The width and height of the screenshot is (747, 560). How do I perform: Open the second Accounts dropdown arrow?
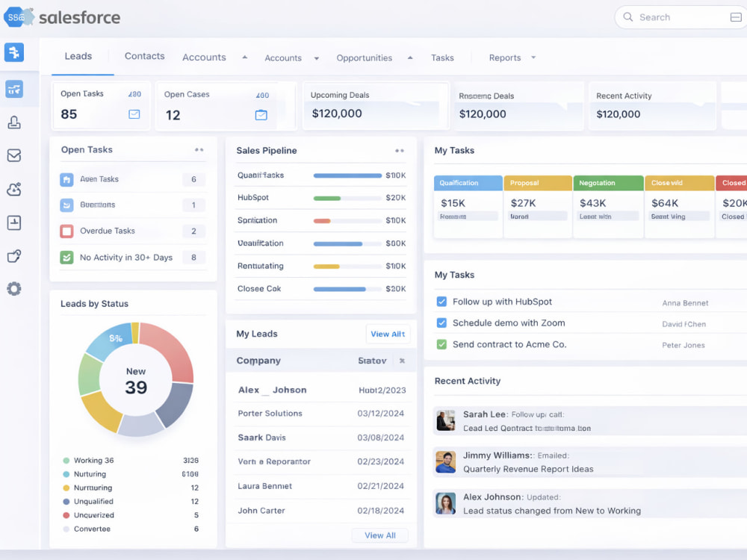pos(316,58)
